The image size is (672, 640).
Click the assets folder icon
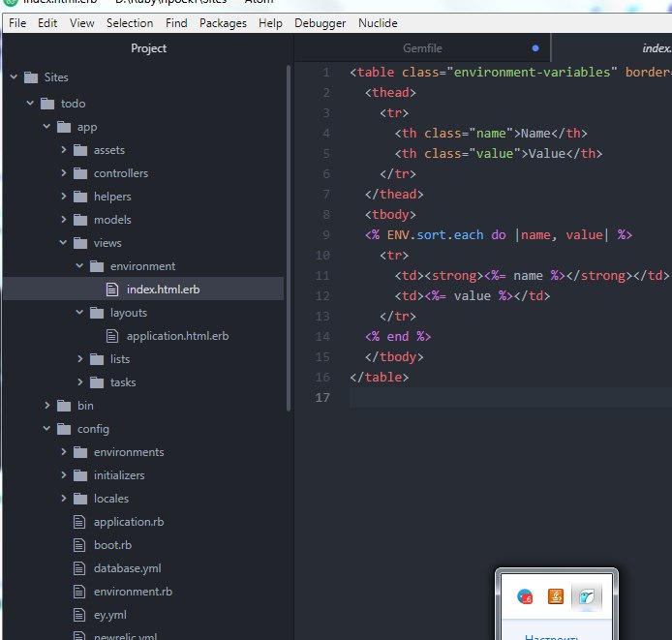tap(80, 150)
